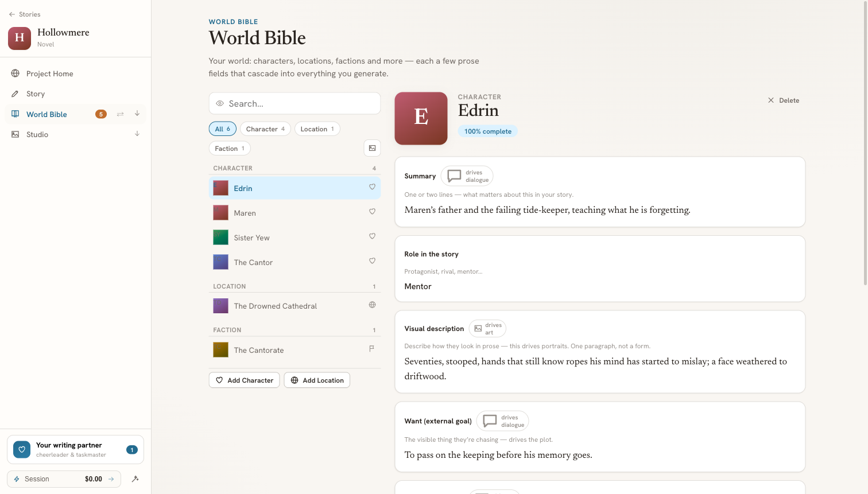The height and width of the screenshot is (494, 868).
Task: Click The Cantor's blue thumbnail
Action: 221,262
